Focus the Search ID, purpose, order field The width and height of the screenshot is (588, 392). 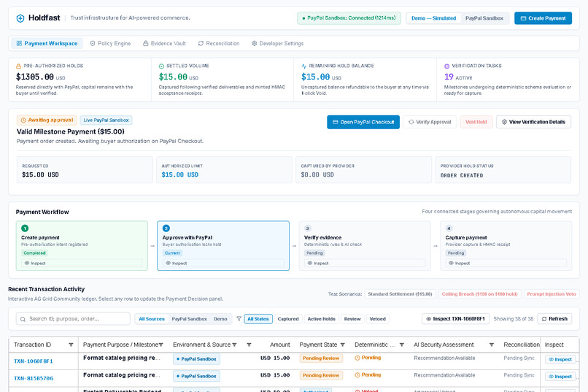click(x=73, y=318)
